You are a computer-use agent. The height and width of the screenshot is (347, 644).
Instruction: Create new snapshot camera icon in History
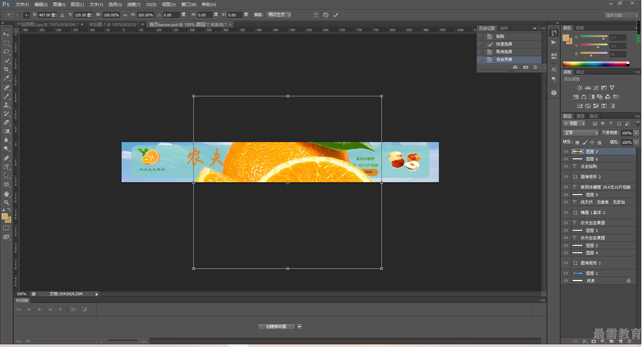[x=526, y=67]
